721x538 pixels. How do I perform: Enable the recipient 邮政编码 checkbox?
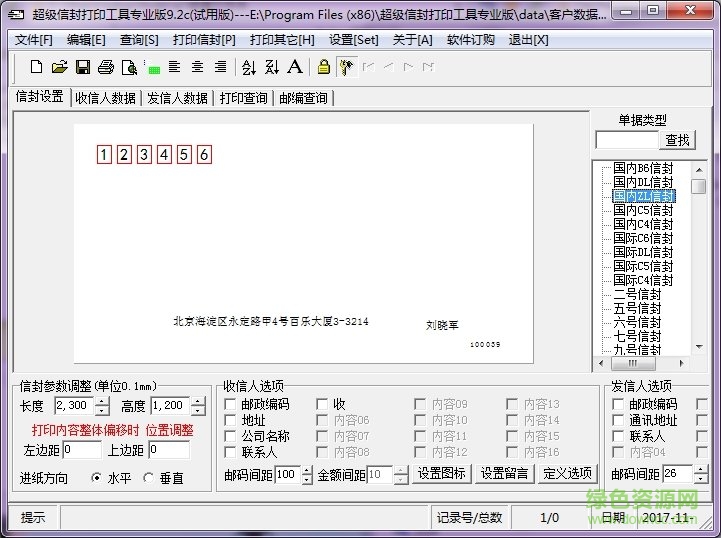coord(230,404)
